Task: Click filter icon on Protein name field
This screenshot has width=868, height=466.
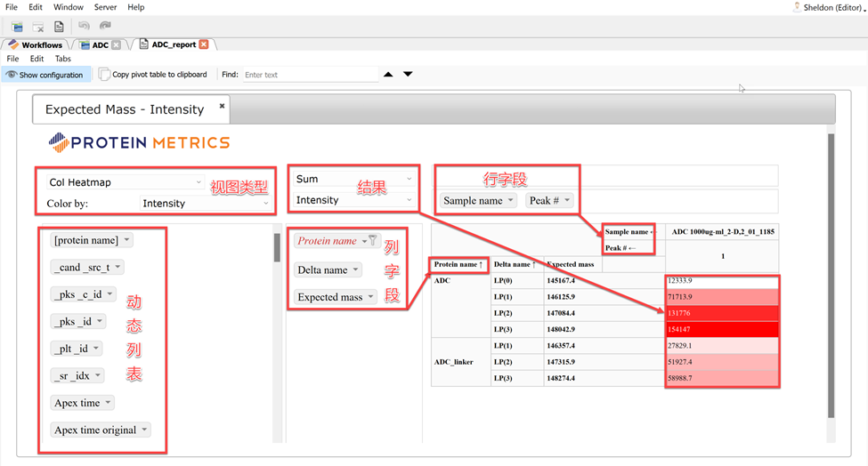Action: click(x=373, y=240)
